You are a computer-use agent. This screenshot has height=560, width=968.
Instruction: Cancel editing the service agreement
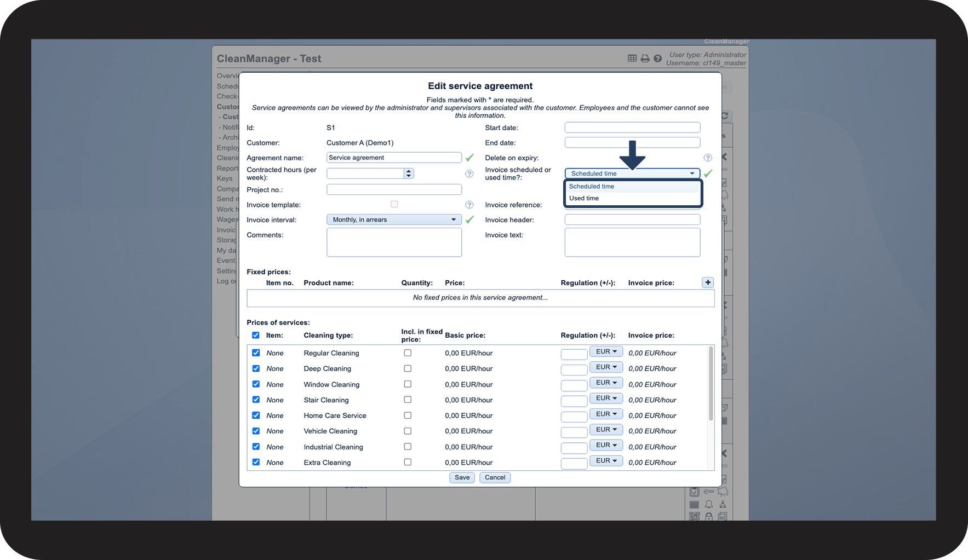click(495, 477)
